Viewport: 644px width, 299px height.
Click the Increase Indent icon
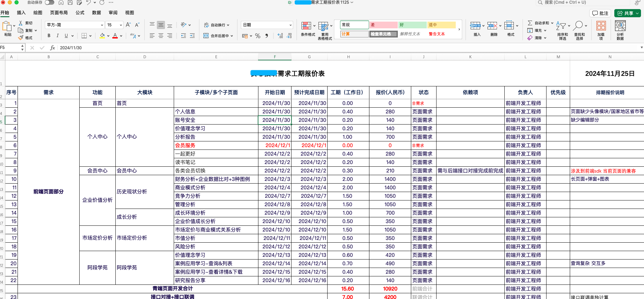tap(192, 36)
